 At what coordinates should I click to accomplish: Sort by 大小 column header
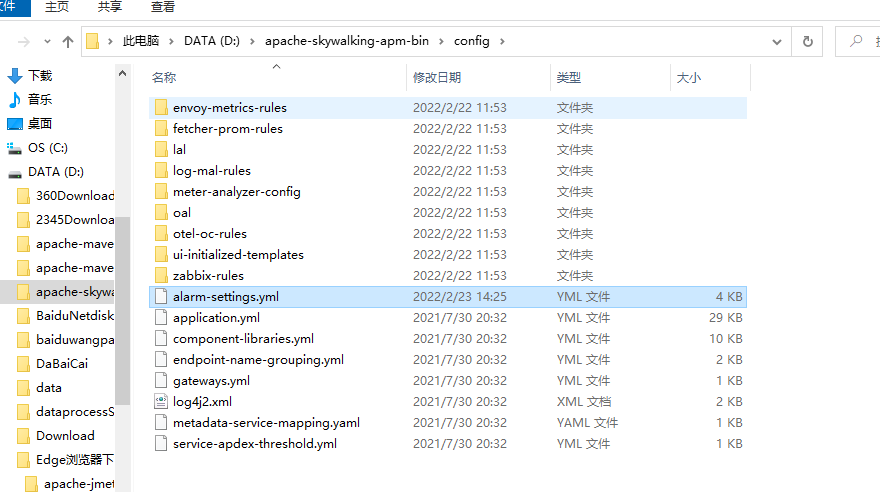(x=689, y=77)
